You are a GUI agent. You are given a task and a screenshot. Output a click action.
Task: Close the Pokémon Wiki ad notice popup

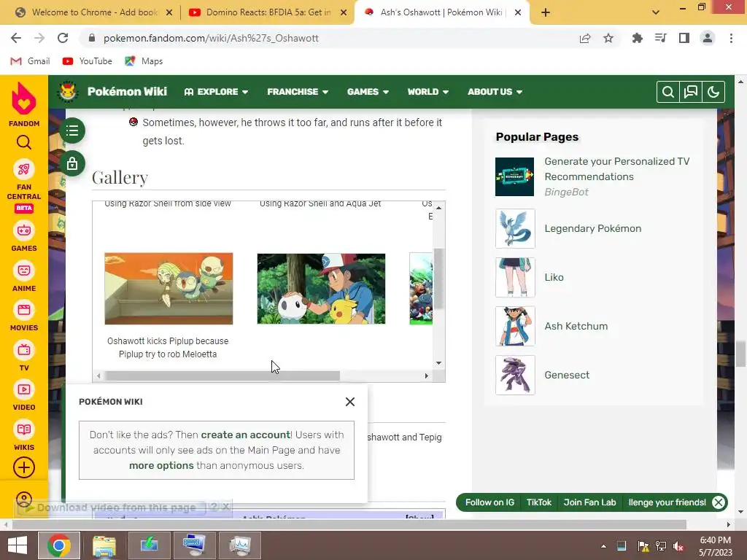350,402
